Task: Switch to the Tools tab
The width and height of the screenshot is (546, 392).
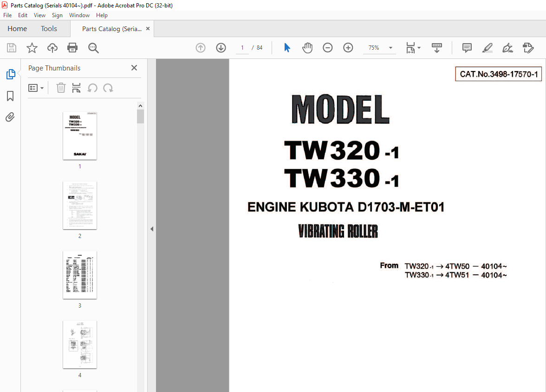Action: (x=49, y=28)
